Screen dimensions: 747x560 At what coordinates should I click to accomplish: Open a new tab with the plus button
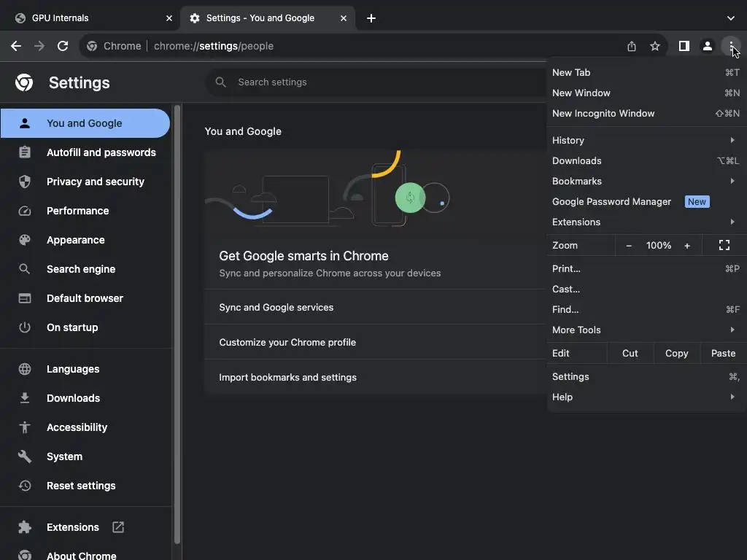[x=371, y=18]
